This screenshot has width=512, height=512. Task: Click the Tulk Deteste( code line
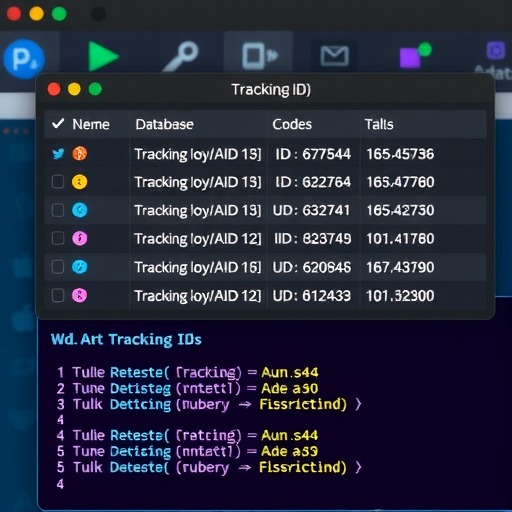coord(209,467)
